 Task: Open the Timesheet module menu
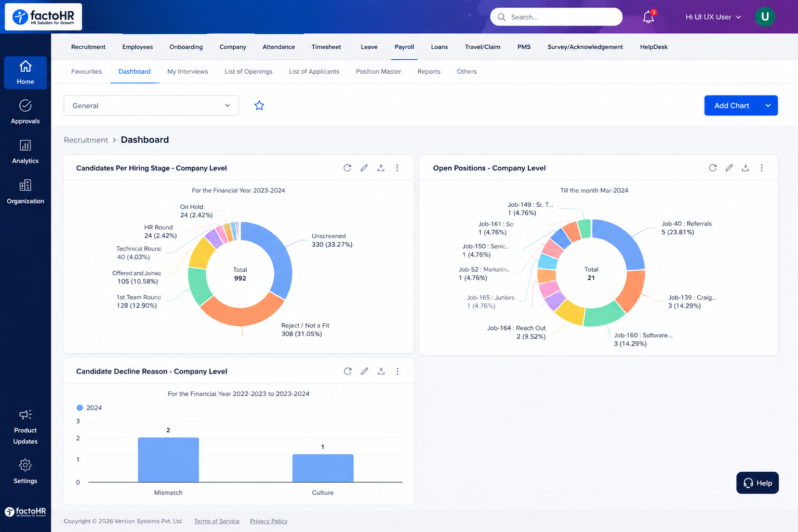(x=326, y=47)
